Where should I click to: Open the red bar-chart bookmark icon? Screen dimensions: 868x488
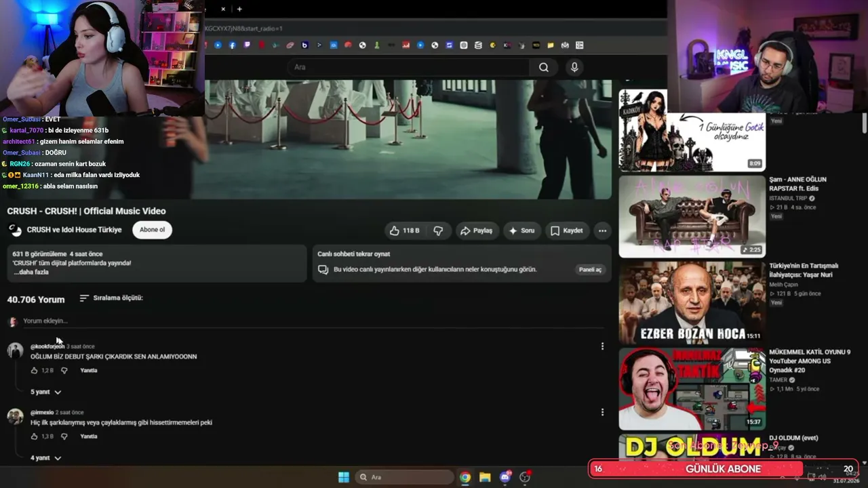click(x=406, y=45)
